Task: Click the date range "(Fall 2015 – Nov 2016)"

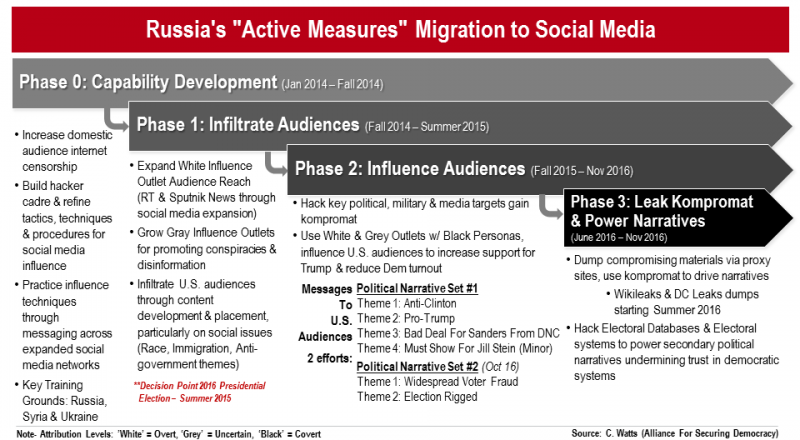Action: pyautogui.click(x=582, y=171)
